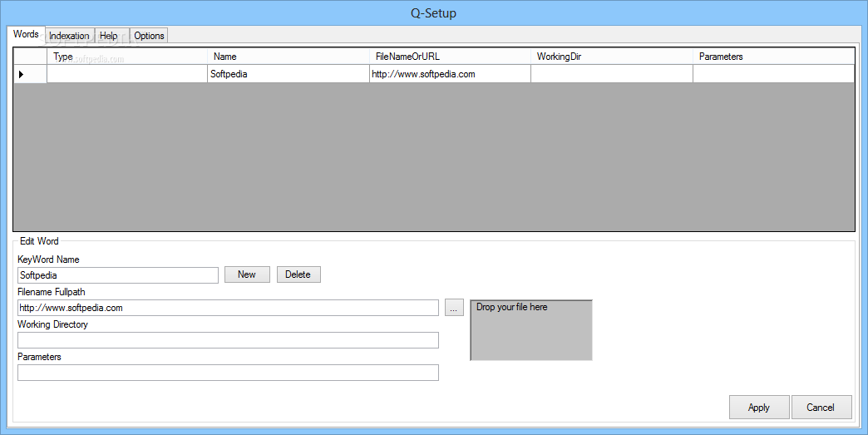Click the 'Drop your file here' area
The height and width of the screenshot is (435, 868).
pos(531,330)
